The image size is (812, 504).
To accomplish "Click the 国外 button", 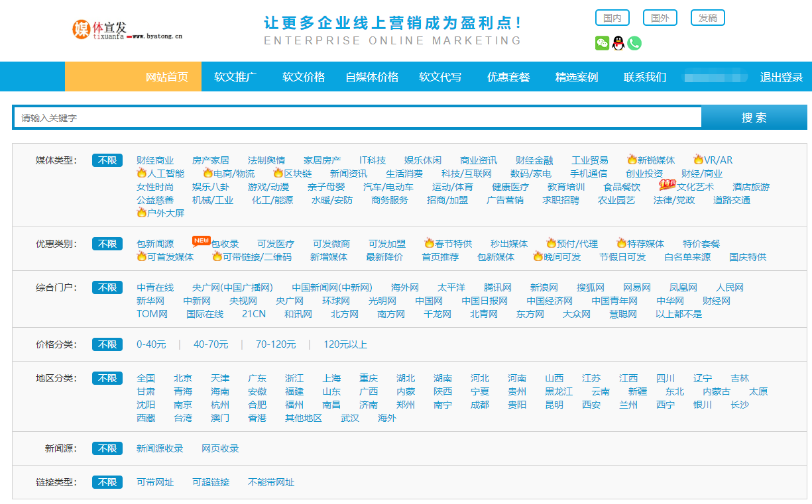I will (x=660, y=18).
